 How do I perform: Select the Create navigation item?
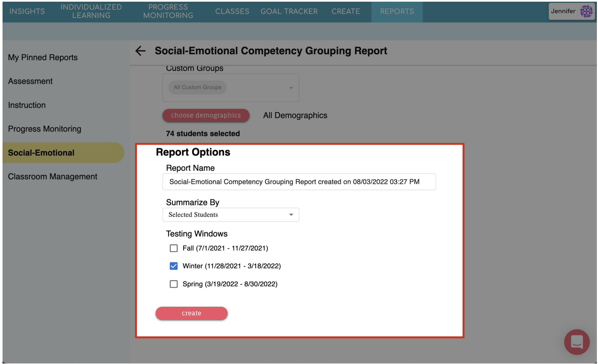click(345, 11)
